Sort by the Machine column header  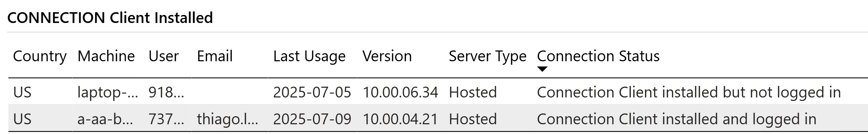(x=106, y=56)
